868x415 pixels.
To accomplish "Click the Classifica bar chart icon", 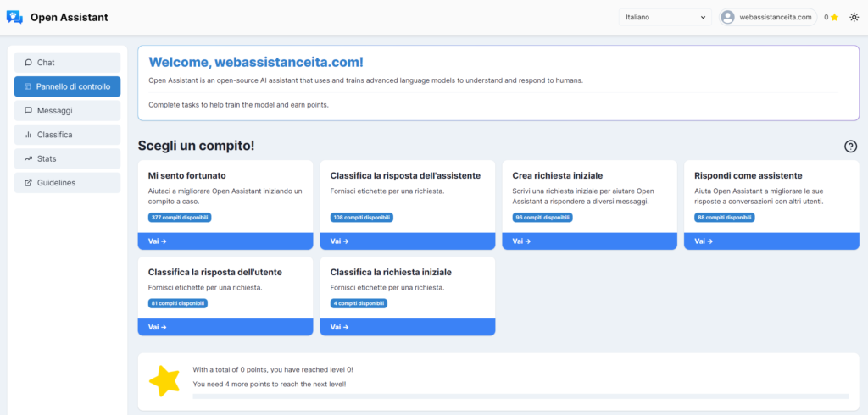I will coord(28,135).
